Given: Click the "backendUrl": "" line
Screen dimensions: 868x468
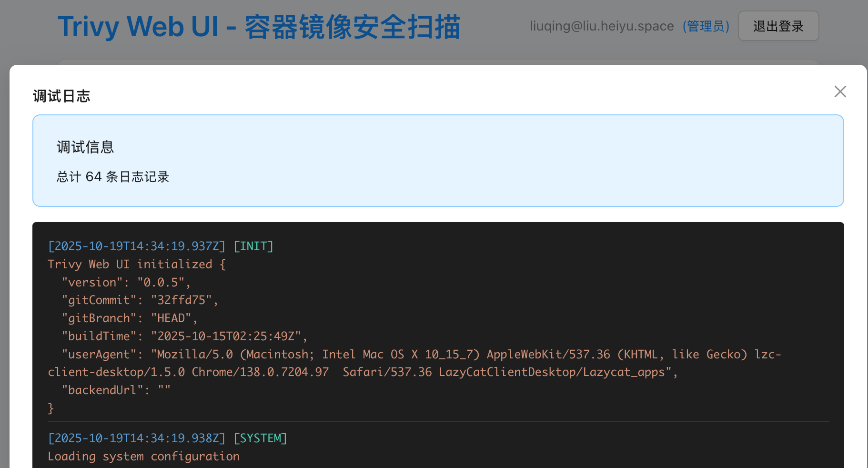Looking at the screenshot, I should [116, 390].
